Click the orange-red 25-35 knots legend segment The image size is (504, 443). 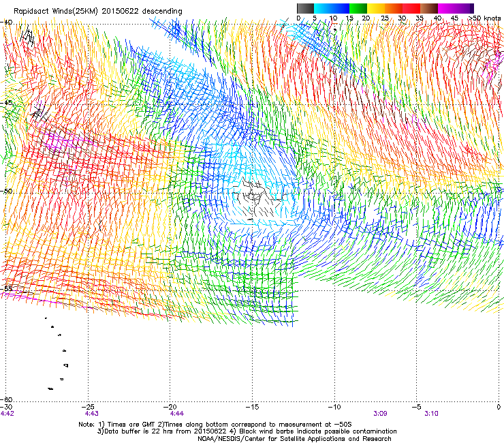click(402, 8)
